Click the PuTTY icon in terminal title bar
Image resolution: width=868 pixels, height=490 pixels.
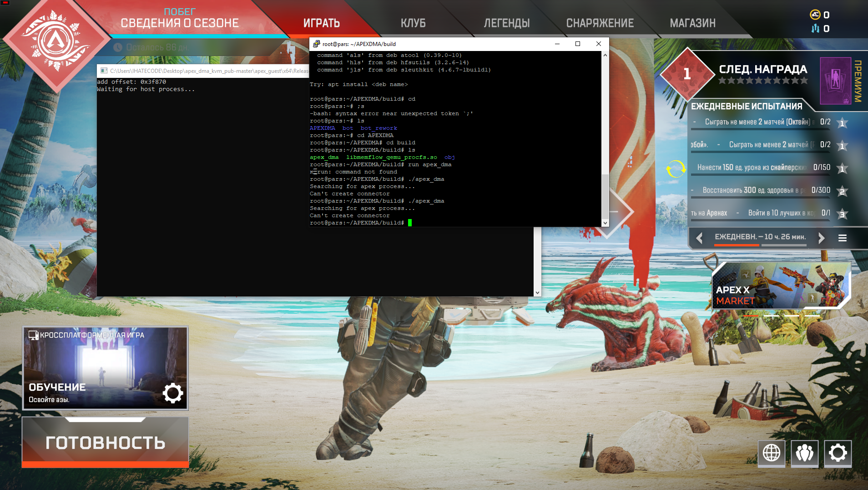pyautogui.click(x=317, y=44)
